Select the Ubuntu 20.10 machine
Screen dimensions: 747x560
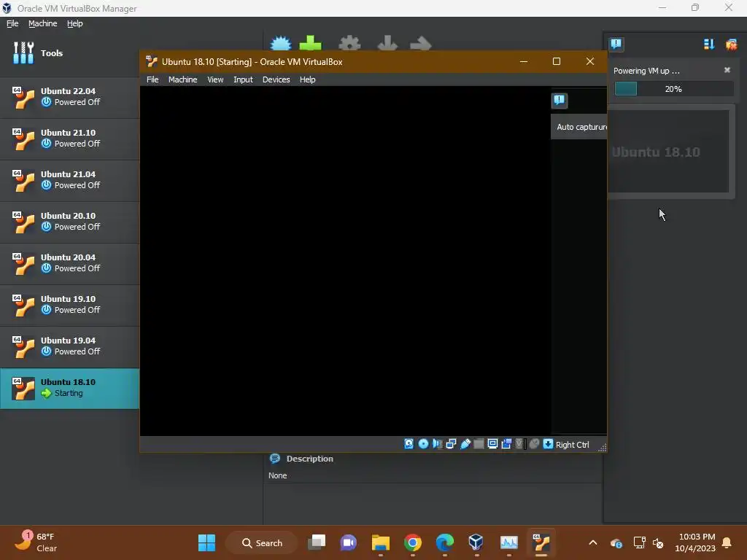[x=69, y=222]
